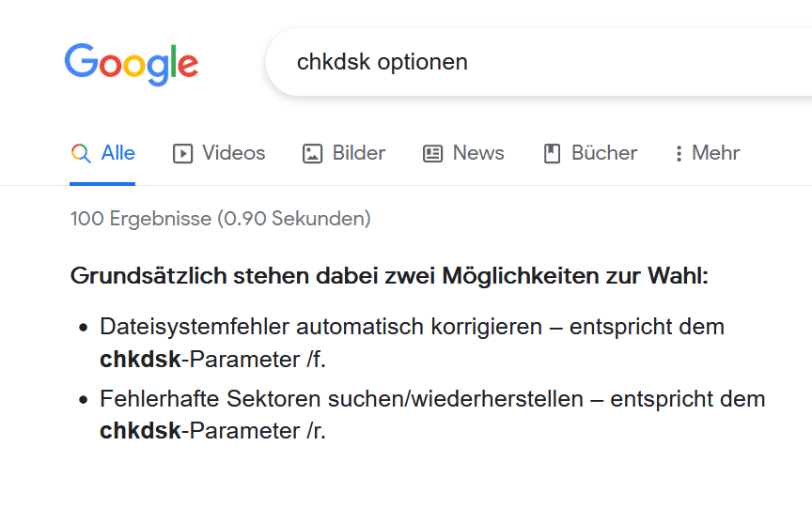Click the Videos play icon
This screenshot has height=508, width=812.
coord(183,154)
